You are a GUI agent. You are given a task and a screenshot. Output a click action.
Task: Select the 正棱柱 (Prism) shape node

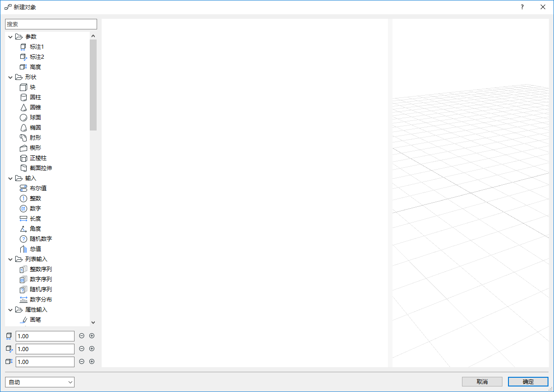(37, 158)
